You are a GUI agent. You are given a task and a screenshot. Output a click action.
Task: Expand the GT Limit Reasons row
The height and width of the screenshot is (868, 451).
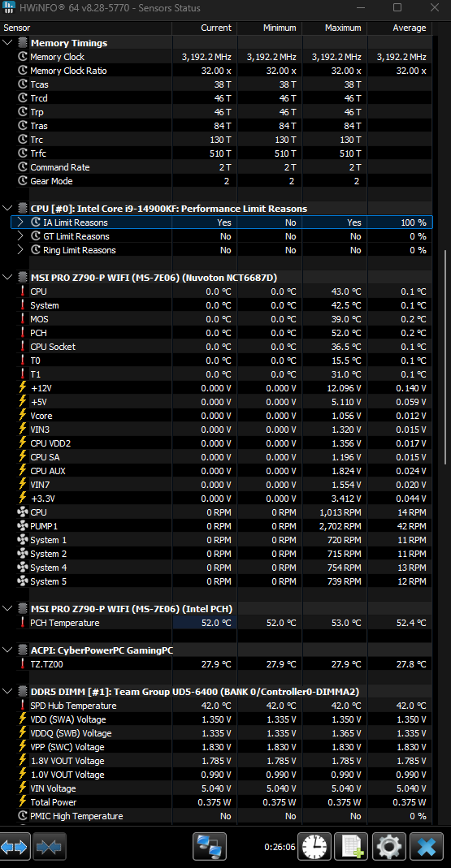[x=20, y=235]
